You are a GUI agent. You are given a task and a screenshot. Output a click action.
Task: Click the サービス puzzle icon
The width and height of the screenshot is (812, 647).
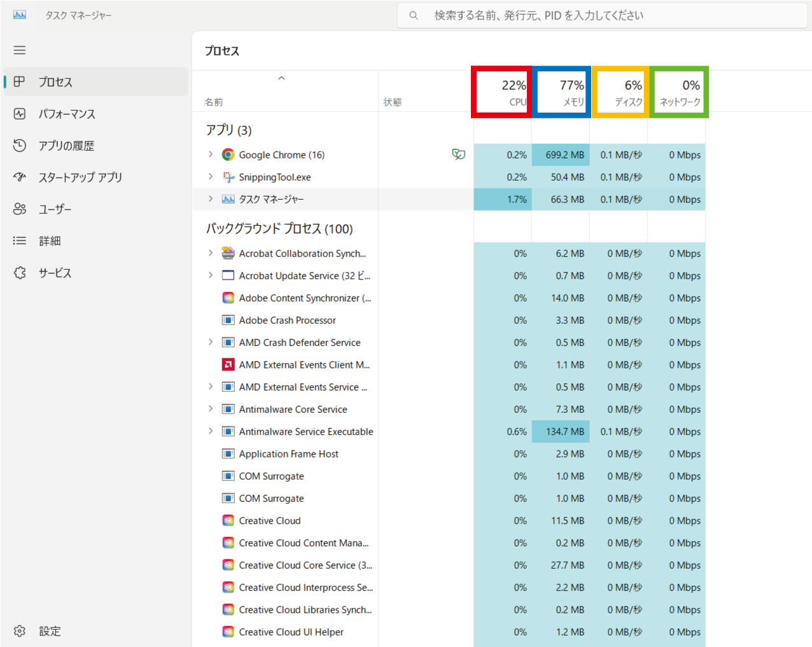[x=20, y=272]
